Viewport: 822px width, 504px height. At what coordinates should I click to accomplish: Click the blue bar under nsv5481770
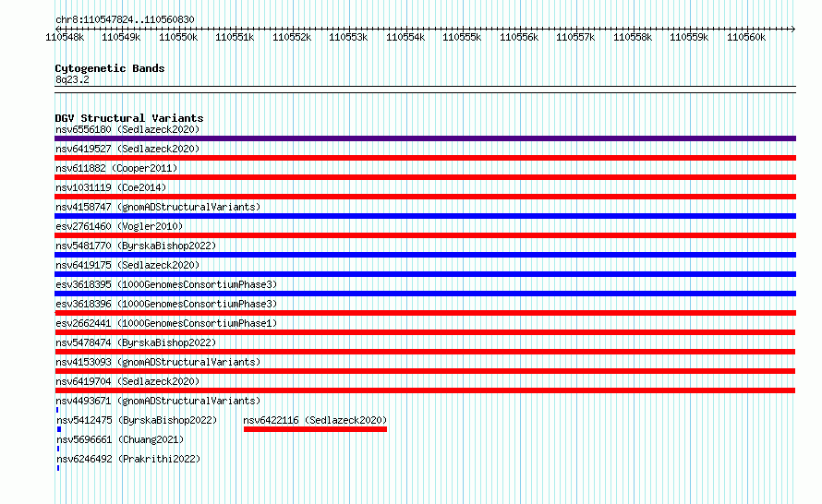pyautogui.click(x=425, y=255)
